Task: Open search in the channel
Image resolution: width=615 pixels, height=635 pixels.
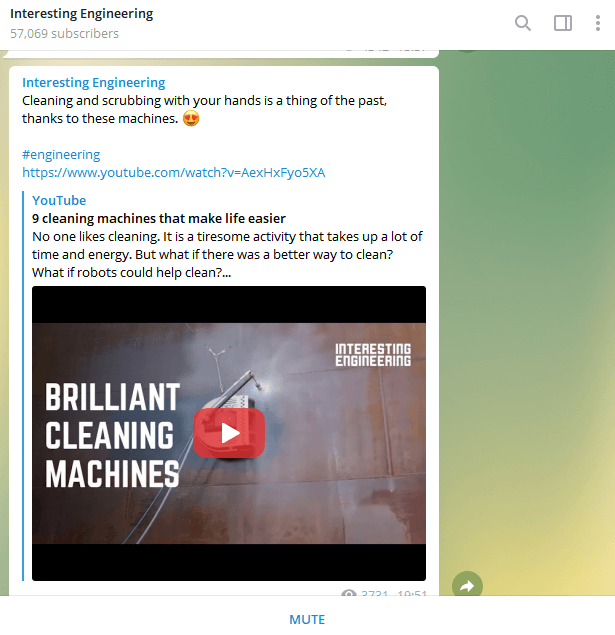Action: [x=523, y=23]
